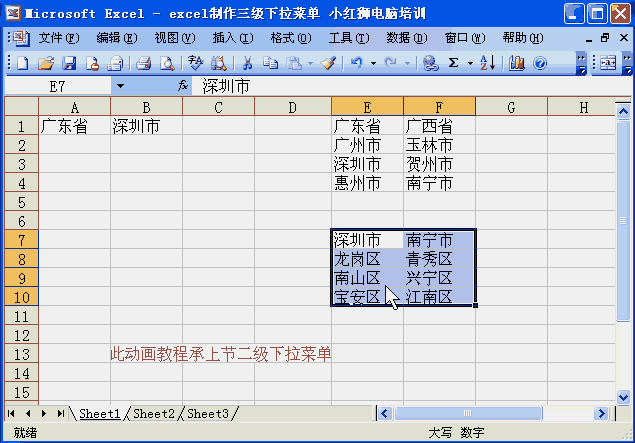Screen dimensions: 635x443
Task: Click the fx insert function icon
Action: (183, 85)
